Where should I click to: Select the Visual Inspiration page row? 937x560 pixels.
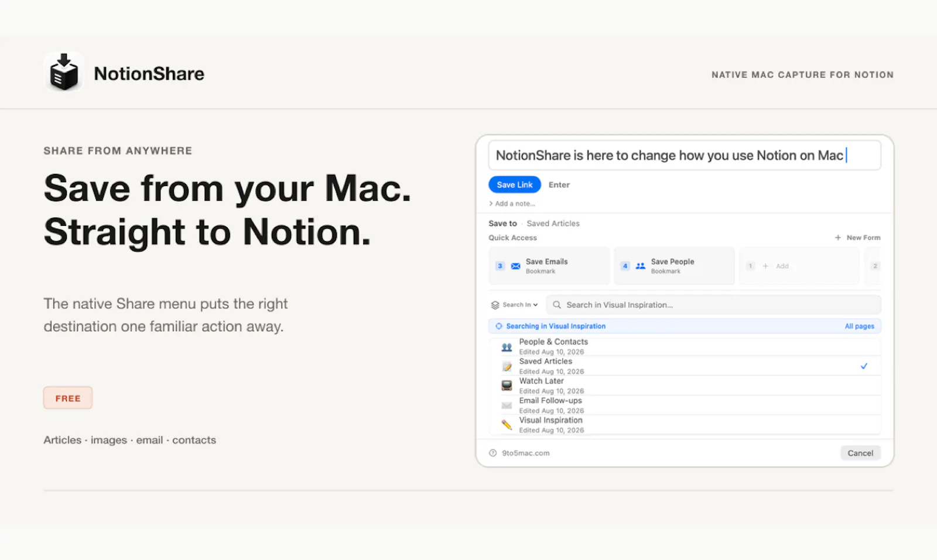[x=685, y=425]
